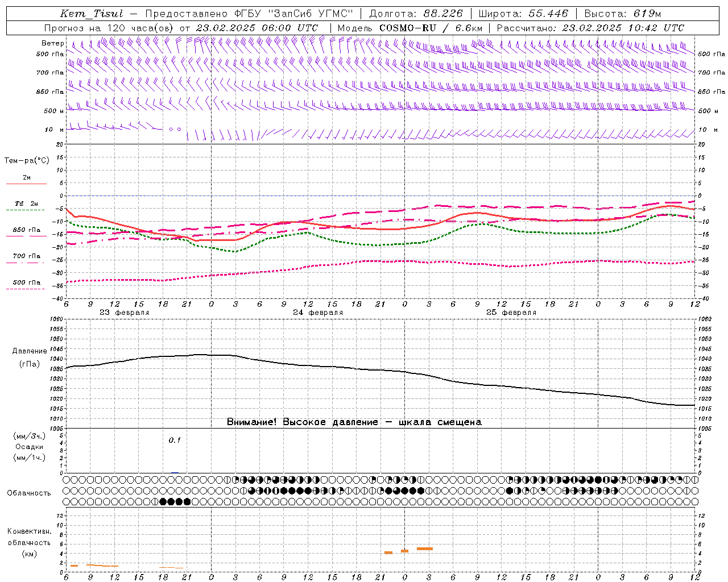Click the 'Конвективн.' convective cloud label
This screenshot has width=728, height=582.
(x=30, y=531)
